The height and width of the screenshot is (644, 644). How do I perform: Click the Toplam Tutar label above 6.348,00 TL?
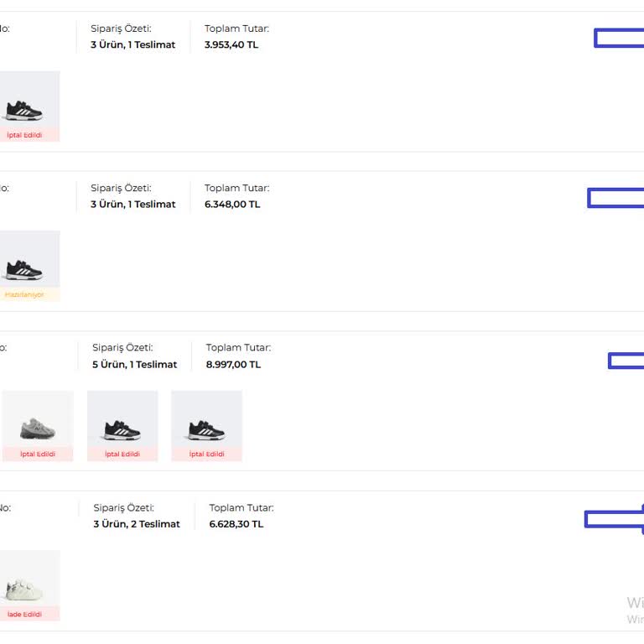236,189
